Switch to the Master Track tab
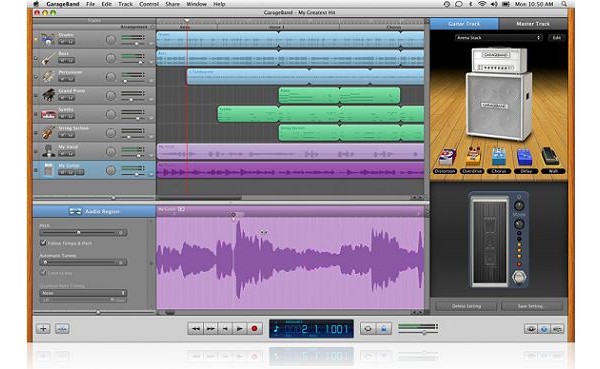Screen dimensions: 600x369 click(533, 24)
